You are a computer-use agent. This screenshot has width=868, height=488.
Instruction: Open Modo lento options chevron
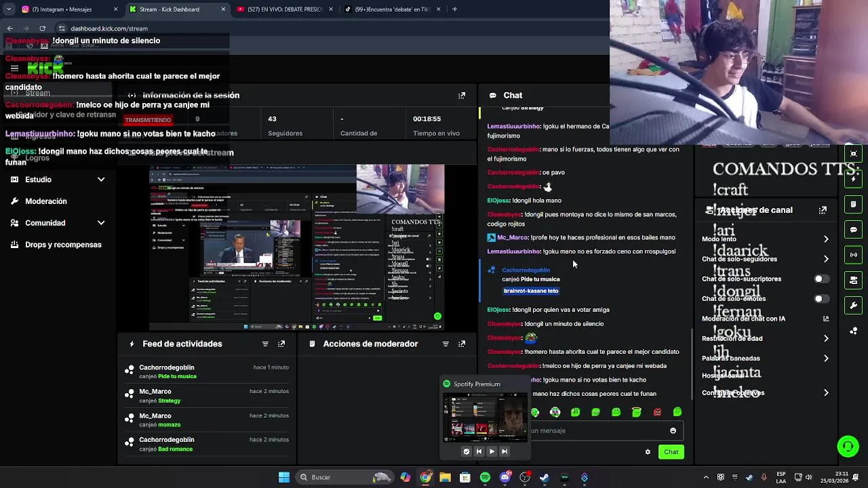pos(826,239)
